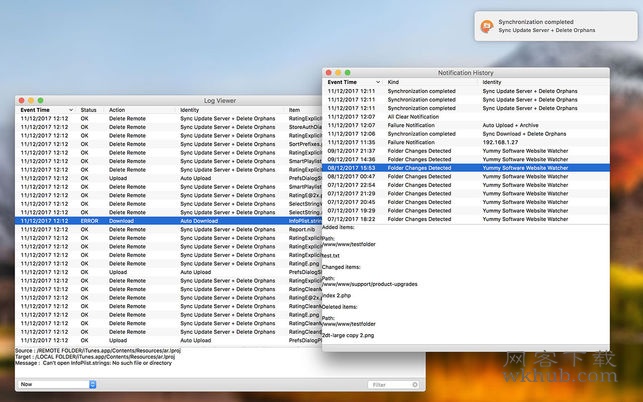Select the Failure Notification row for Auto Upload + Archive
This screenshot has width=643, height=402.
click(465, 125)
